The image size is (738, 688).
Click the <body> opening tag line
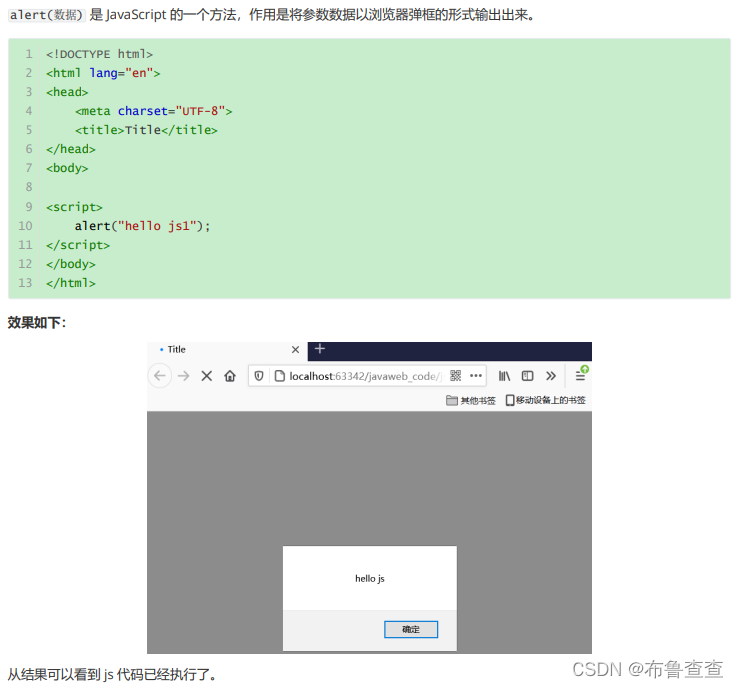67,168
